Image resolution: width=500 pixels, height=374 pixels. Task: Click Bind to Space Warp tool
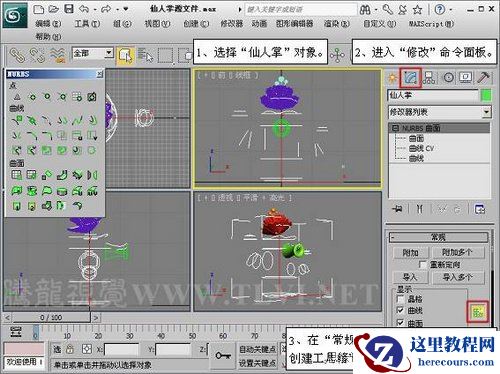point(57,55)
